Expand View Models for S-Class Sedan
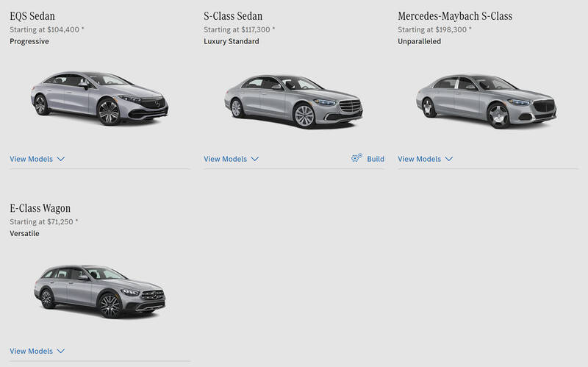Screen dimensions: 588x367 (x=232, y=159)
